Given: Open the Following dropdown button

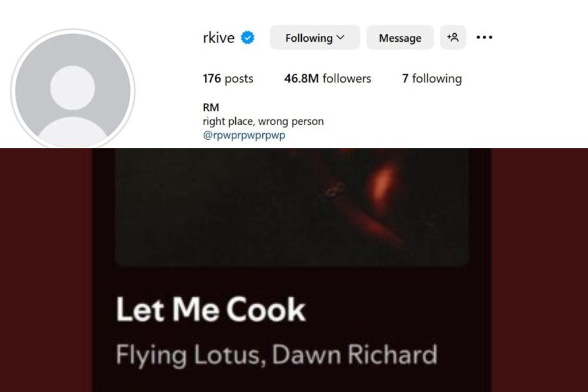Looking at the screenshot, I should pos(314,38).
